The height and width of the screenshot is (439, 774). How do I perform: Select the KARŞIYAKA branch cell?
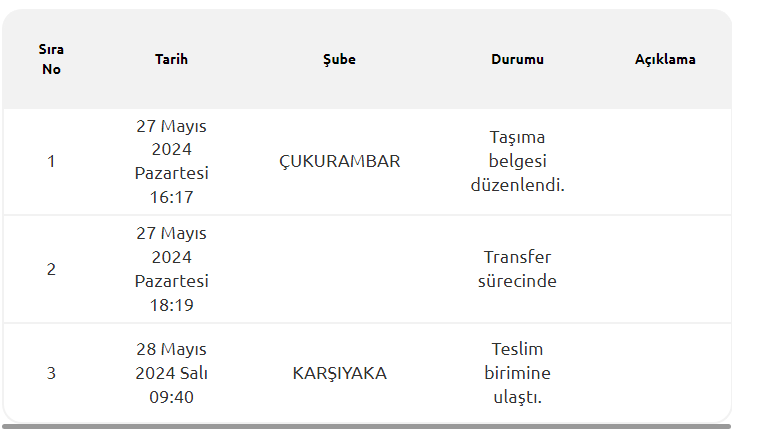coord(339,373)
